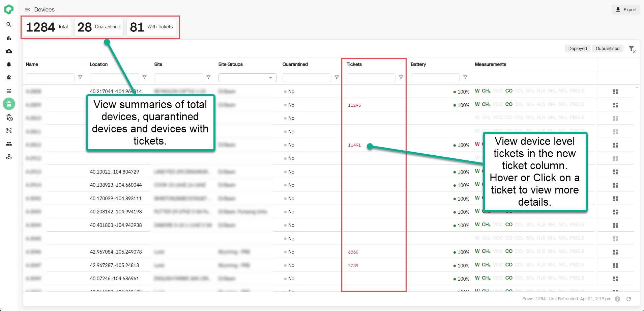Select the muted alerts sidebar icon

tap(9, 77)
